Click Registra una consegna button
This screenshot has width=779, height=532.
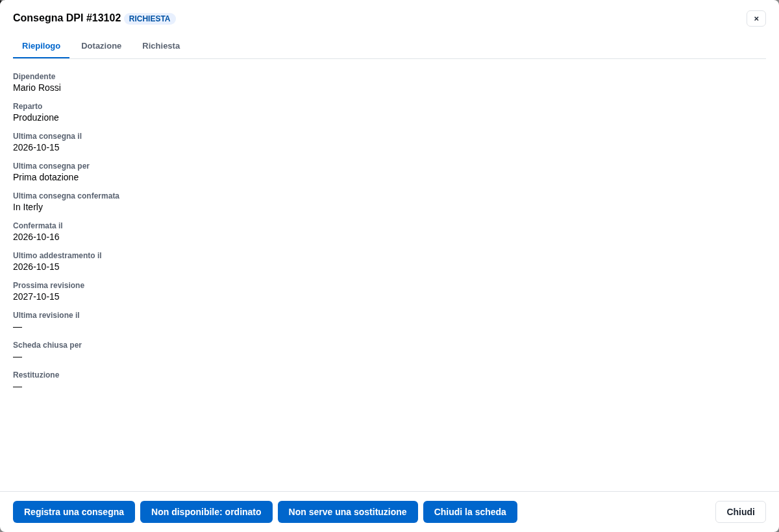(74, 512)
